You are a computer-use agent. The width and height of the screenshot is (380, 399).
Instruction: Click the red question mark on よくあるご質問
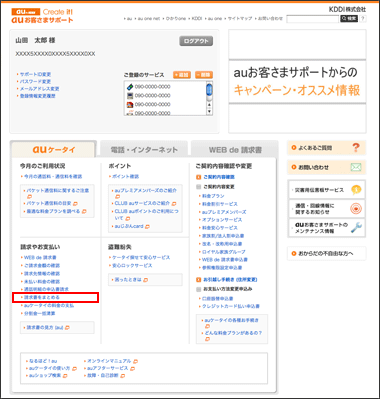(356, 148)
